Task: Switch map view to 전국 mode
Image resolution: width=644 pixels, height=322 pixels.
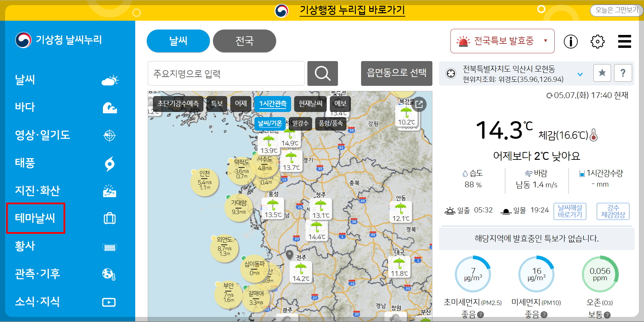Action: point(244,41)
